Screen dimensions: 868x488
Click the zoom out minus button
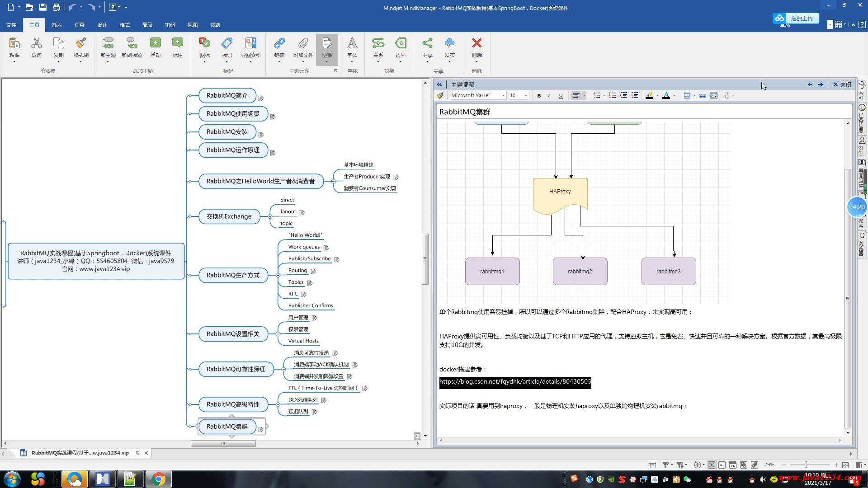(784, 465)
